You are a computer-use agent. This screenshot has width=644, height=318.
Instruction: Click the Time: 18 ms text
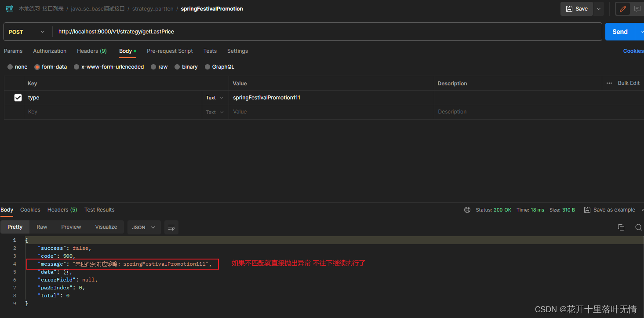pyautogui.click(x=530, y=210)
